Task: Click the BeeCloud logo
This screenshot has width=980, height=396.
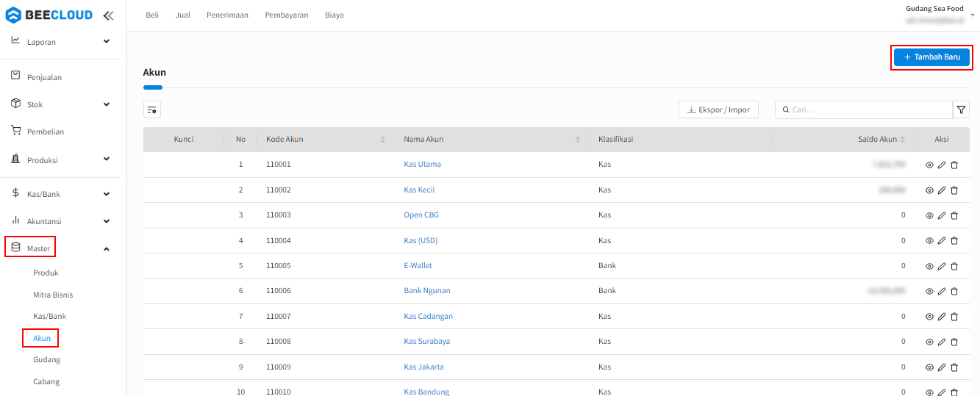Action: [x=49, y=15]
